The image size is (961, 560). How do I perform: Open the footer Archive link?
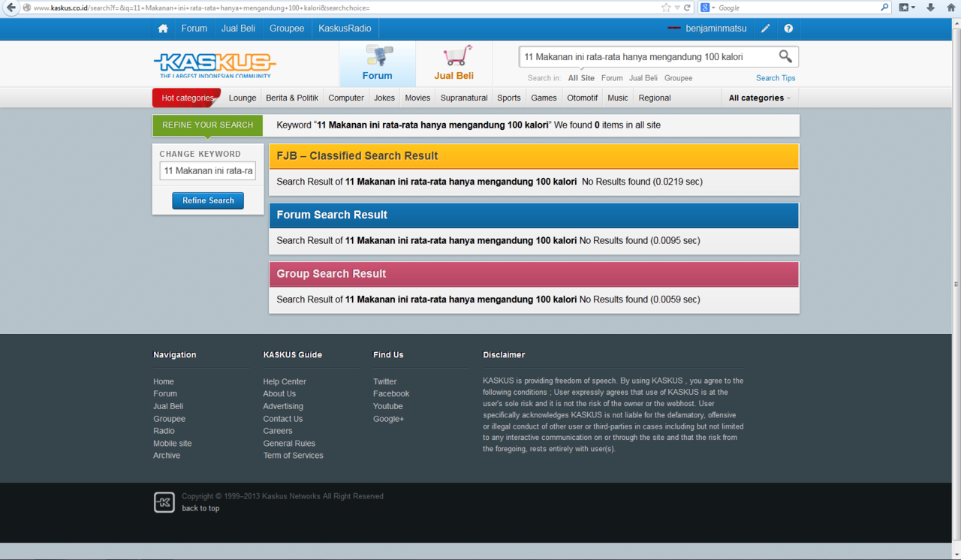click(x=167, y=456)
